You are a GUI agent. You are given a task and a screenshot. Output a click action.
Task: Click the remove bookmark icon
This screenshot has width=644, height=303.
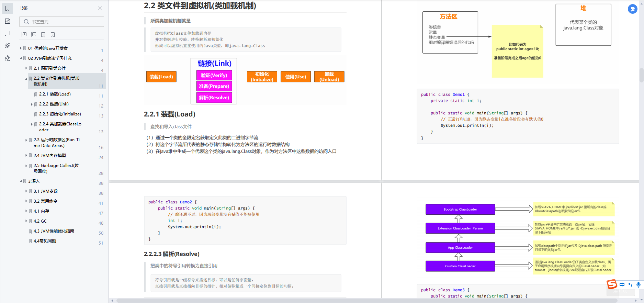(x=53, y=35)
